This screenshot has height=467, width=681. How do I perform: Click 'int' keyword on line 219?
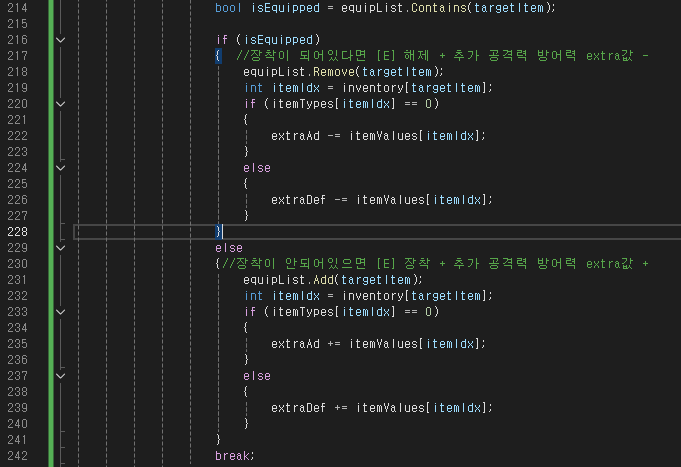[x=253, y=88]
